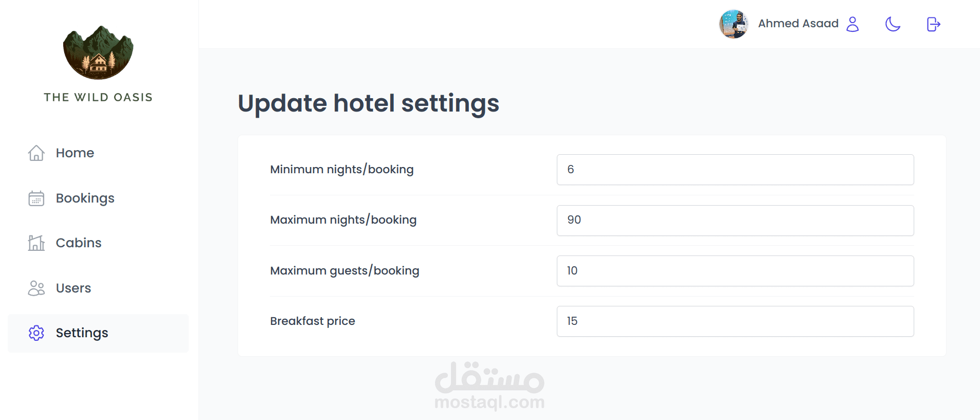Click the Bookings calendar icon
The image size is (980, 420).
pyautogui.click(x=36, y=198)
